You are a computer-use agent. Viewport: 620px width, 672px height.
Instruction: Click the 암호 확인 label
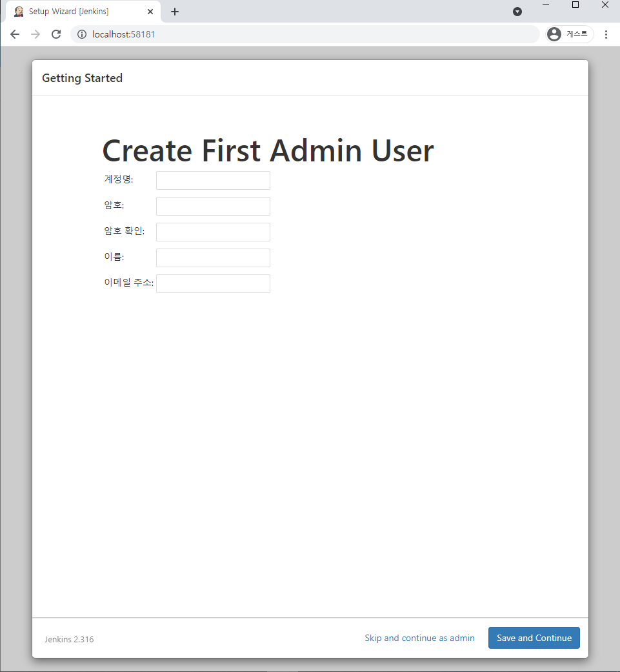pos(124,230)
